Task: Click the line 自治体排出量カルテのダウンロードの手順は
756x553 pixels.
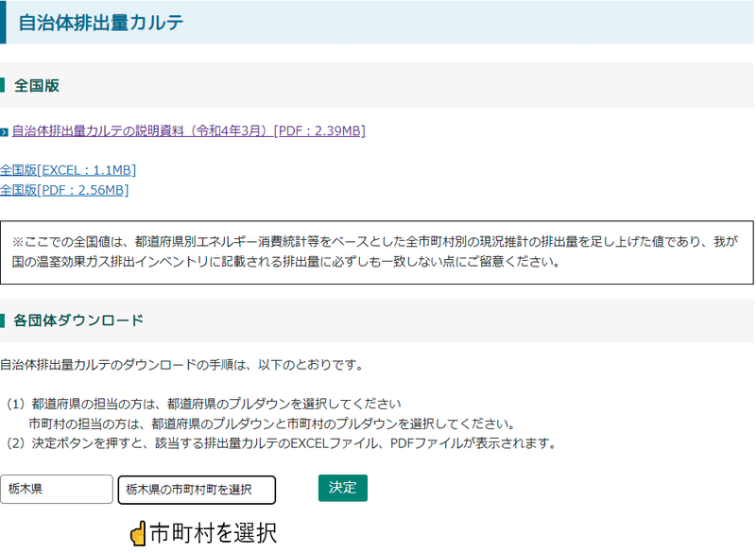Action: point(181,365)
